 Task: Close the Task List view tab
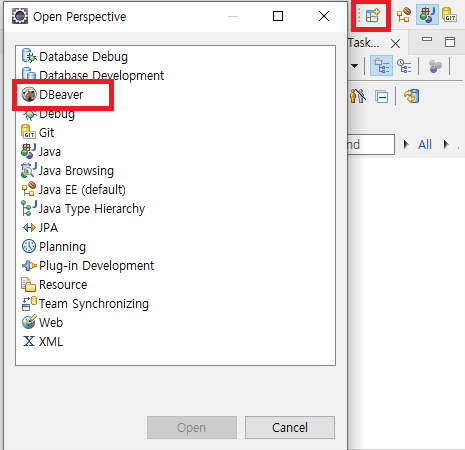(x=396, y=43)
